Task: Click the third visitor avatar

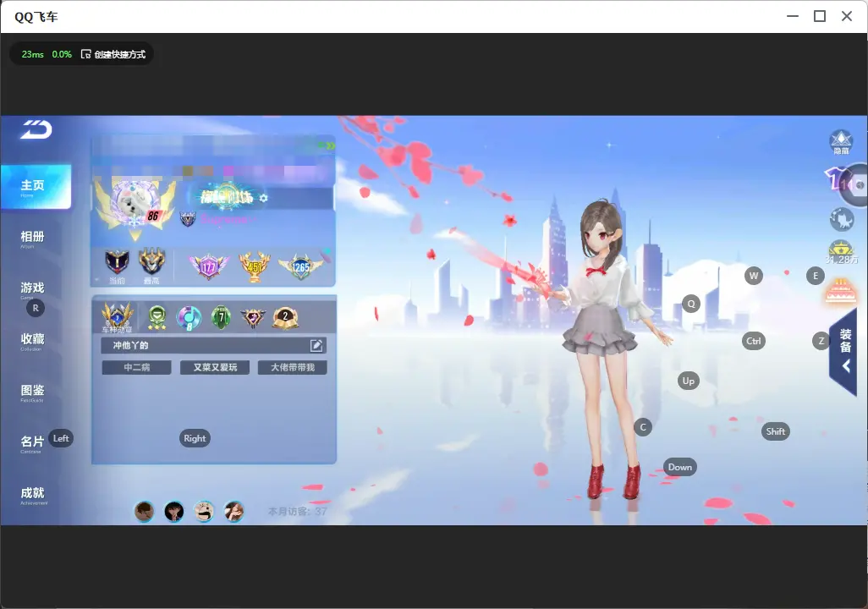Action: [204, 511]
